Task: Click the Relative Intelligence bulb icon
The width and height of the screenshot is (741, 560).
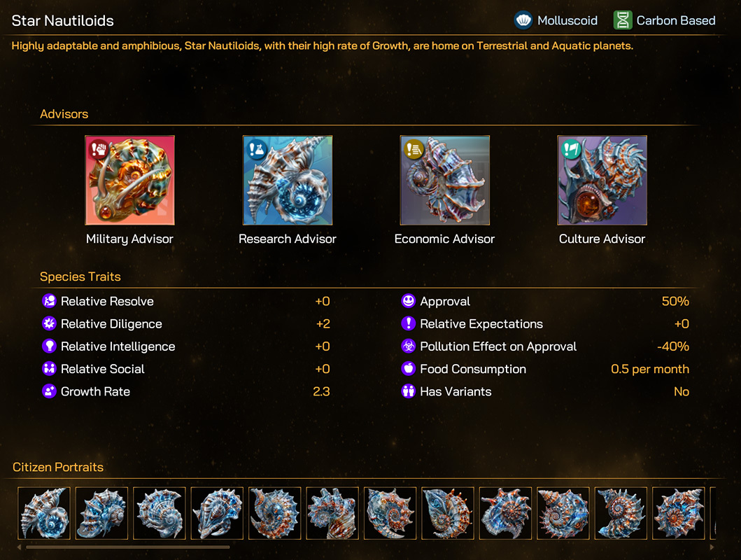Action: pos(49,346)
